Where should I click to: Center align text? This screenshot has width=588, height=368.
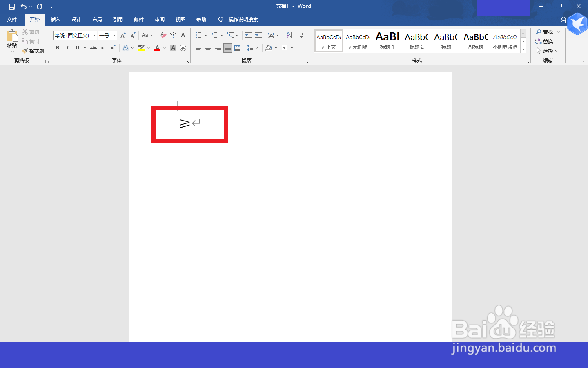click(208, 48)
